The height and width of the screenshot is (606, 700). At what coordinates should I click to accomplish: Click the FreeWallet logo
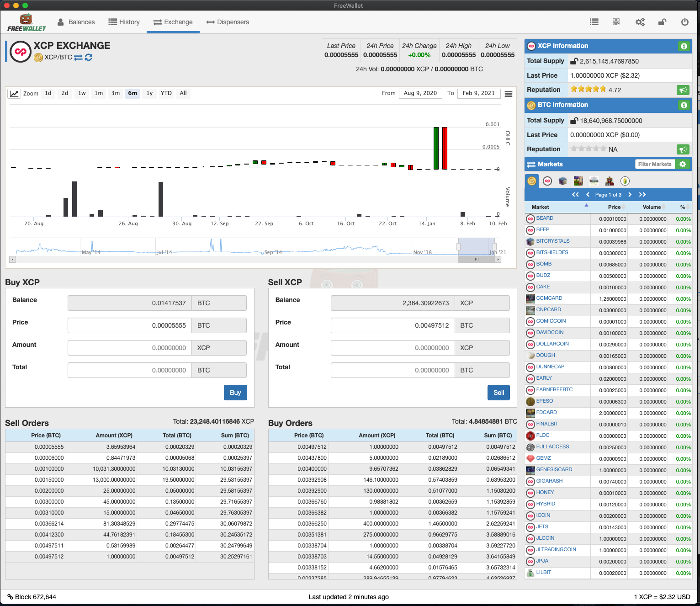[27, 22]
